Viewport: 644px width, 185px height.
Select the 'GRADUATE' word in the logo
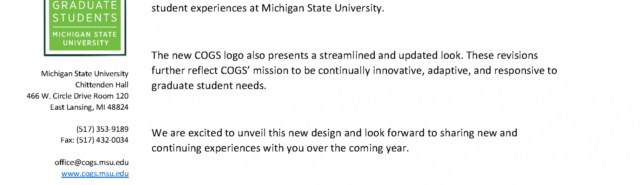85,6
